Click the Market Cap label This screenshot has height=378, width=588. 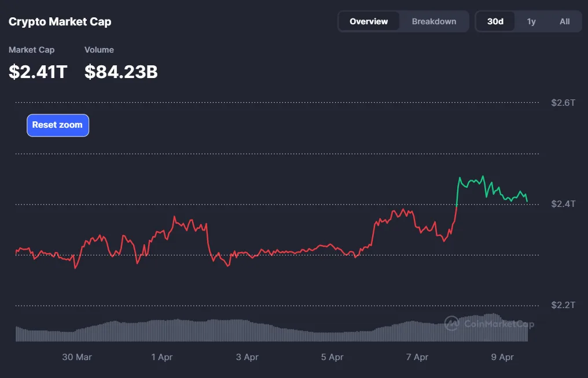(x=31, y=50)
